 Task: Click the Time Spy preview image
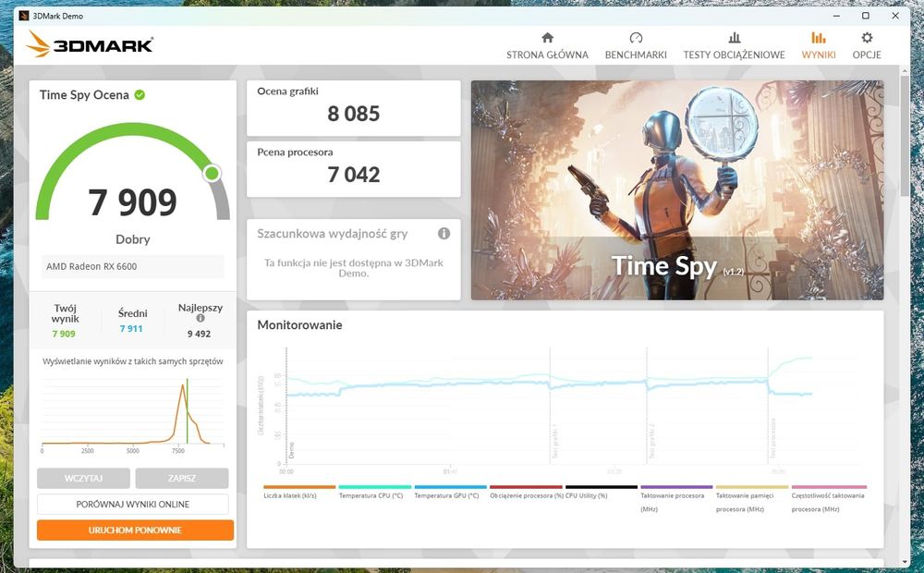[x=677, y=189]
